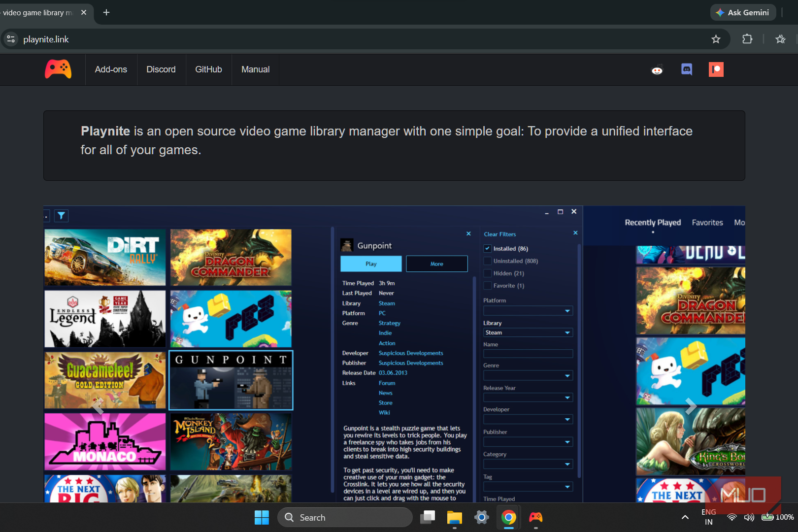
Task: Open Settings gear on taskbar
Action: (x=481, y=517)
